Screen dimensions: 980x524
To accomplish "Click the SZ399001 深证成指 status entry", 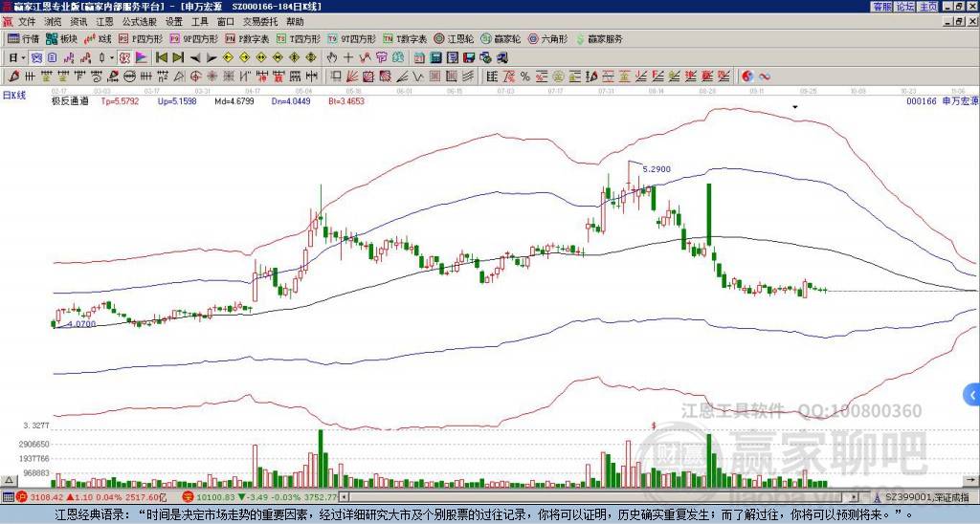I will click(926, 497).
